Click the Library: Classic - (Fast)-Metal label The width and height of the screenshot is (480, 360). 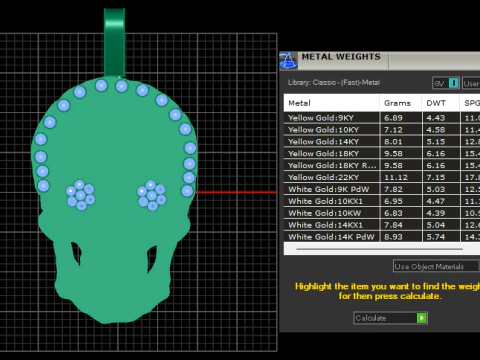click(334, 82)
